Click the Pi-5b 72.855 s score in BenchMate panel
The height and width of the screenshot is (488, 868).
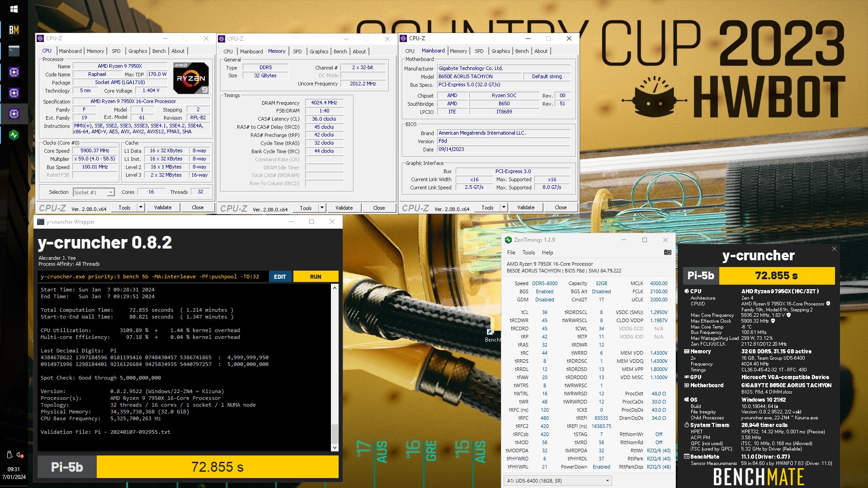click(x=759, y=276)
